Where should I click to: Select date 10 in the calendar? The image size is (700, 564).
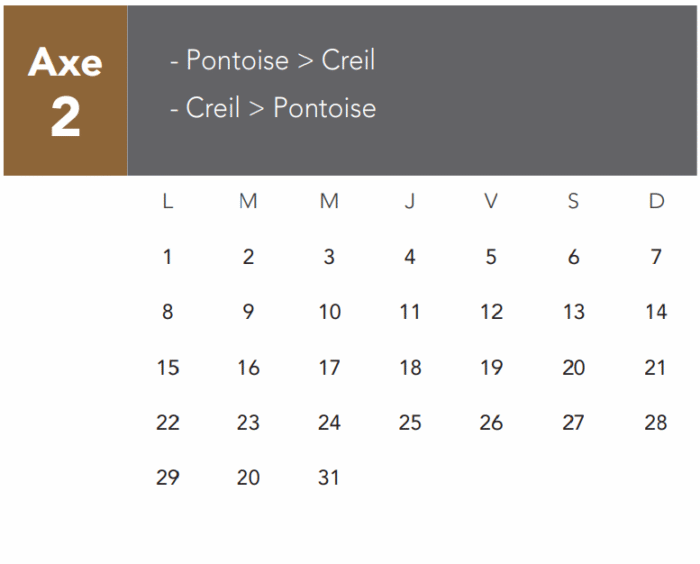[329, 312]
